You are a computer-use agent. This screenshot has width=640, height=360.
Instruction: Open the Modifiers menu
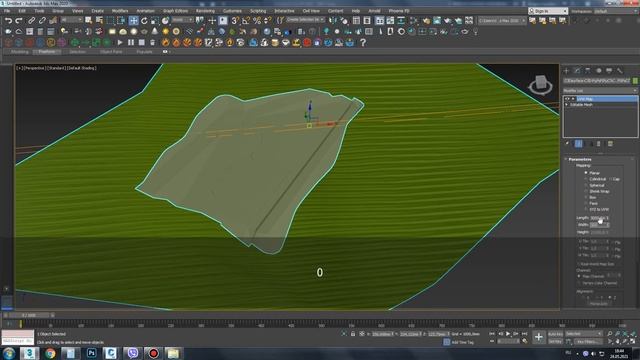pyautogui.click(x=120, y=11)
